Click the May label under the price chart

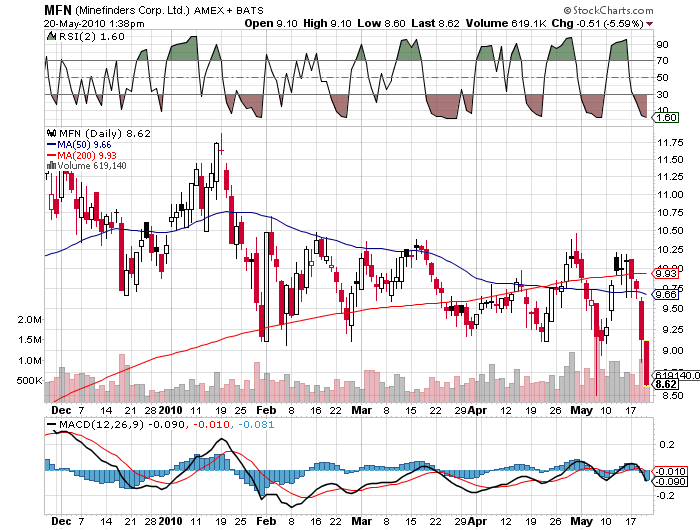tap(582, 410)
